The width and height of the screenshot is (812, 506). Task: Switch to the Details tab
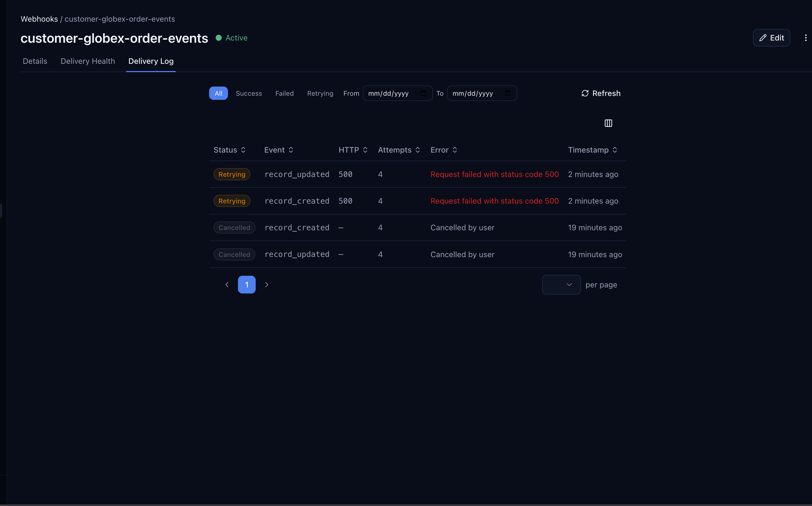(35, 61)
